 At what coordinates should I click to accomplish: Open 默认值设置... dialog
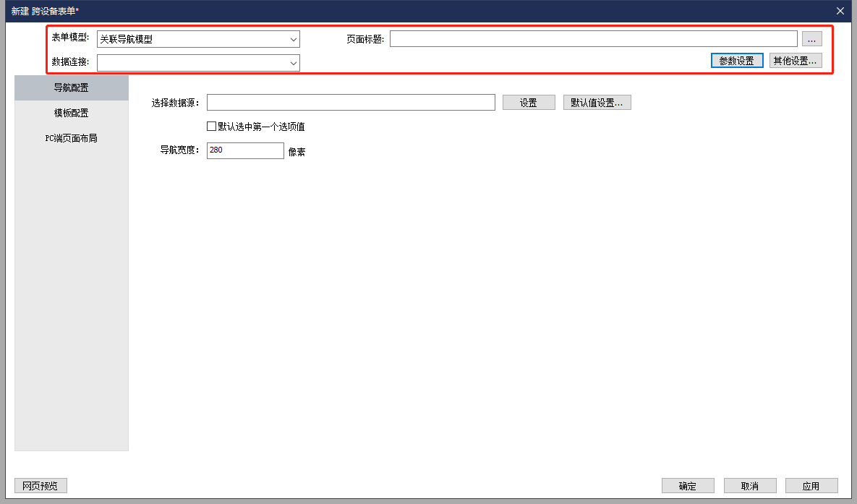tap(597, 103)
